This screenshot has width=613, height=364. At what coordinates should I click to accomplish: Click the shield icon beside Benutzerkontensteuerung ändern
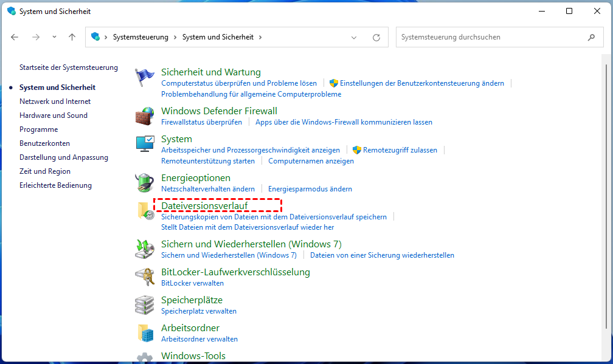point(333,83)
